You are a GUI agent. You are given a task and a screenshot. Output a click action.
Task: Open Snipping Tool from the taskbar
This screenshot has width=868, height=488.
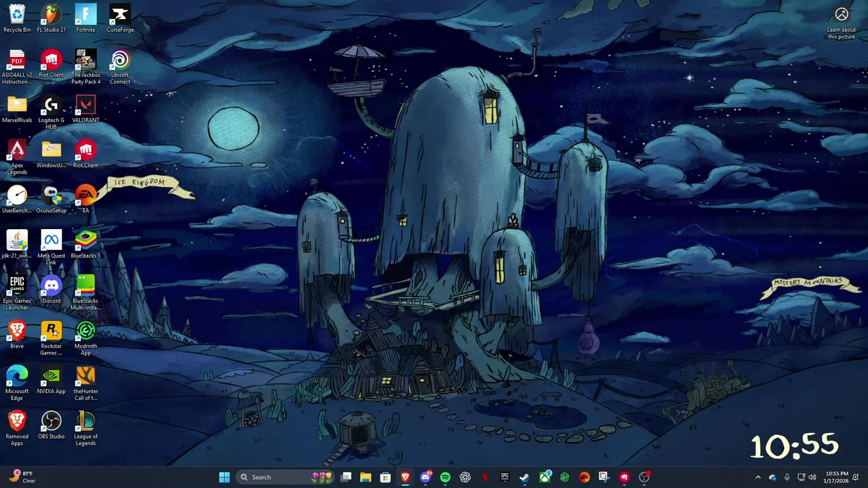pyautogui.click(x=604, y=477)
